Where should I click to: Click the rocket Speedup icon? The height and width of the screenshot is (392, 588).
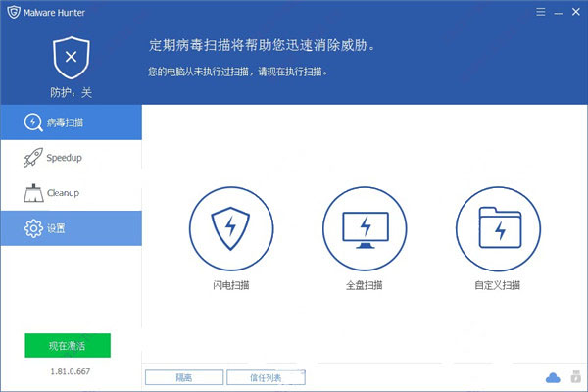[x=33, y=157]
